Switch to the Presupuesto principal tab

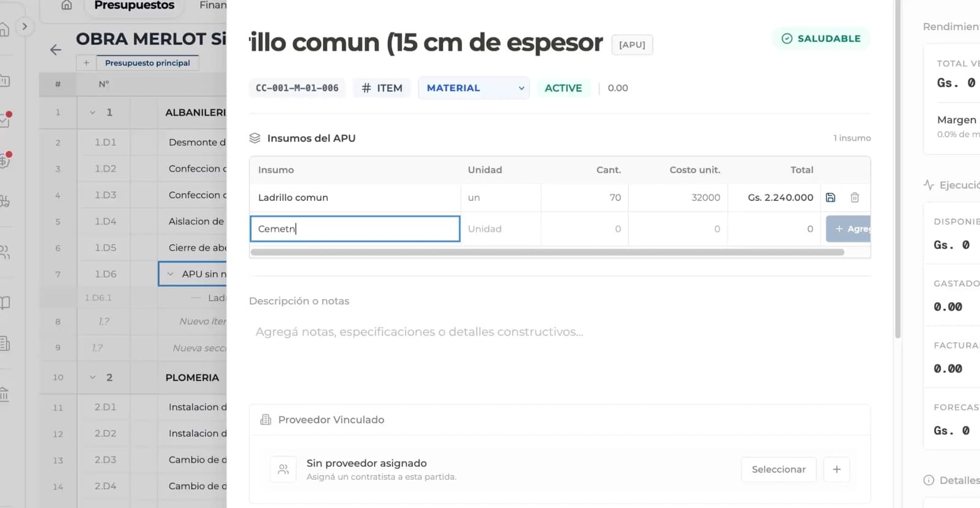tap(148, 63)
